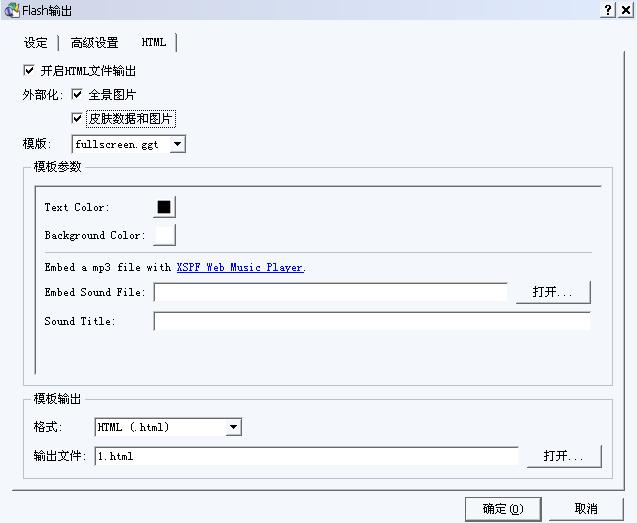Select the HTML tab
The width and height of the screenshot is (638, 523).
154,43
